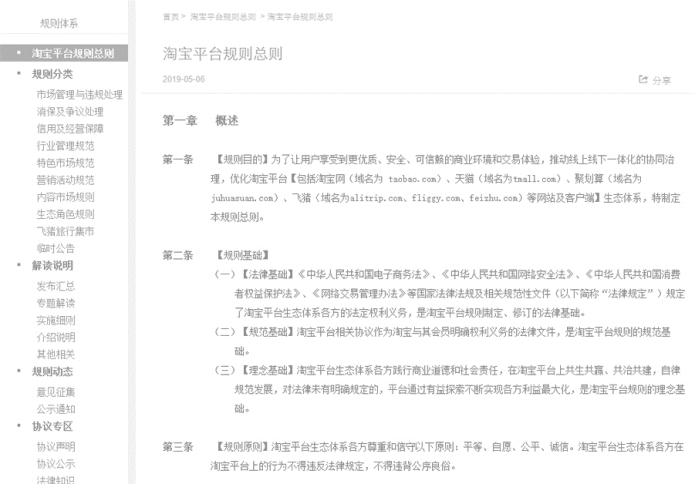The height and width of the screenshot is (484, 695).
Task: Select 协议专区 section heading
Action: [x=52, y=426]
